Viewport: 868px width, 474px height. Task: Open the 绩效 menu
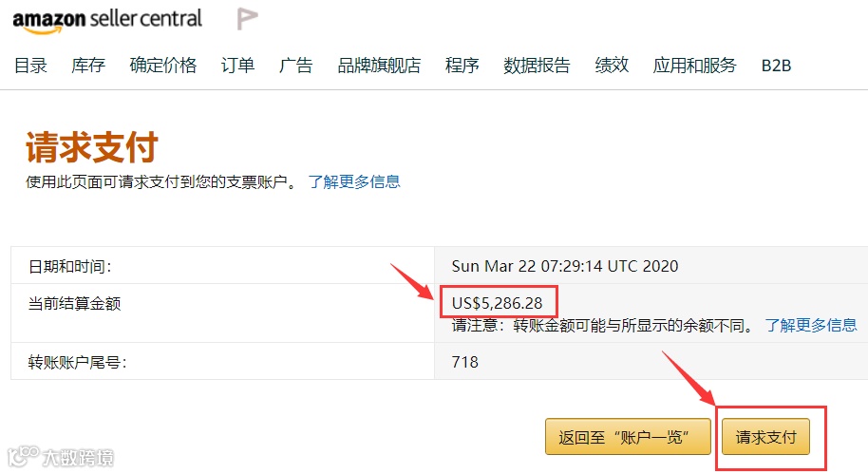(x=612, y=66)
